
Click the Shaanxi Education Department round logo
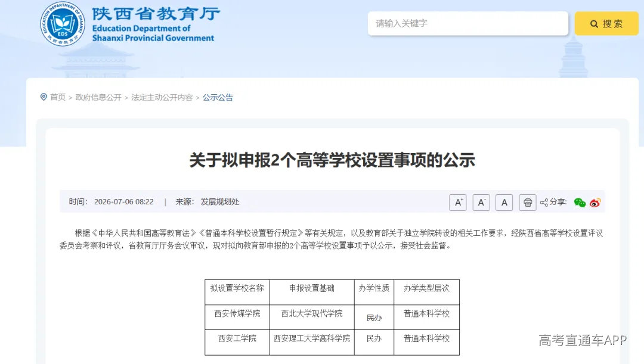click(63, 24)
